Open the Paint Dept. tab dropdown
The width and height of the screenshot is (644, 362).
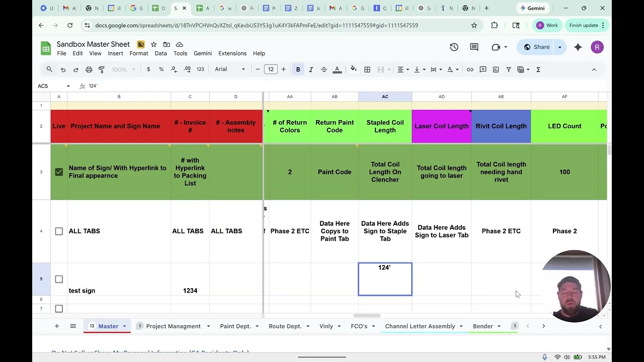[257, 326]
